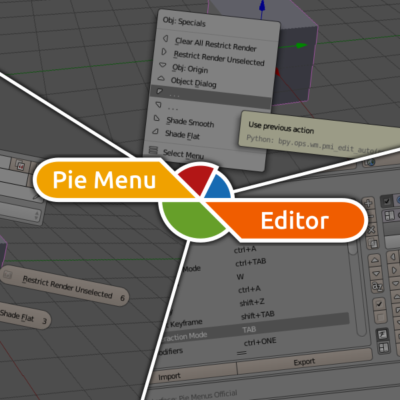This screenshot has width=400, height=400.
Task: Click the icon beside Shade Smooth entry
Action: (156, 118)
